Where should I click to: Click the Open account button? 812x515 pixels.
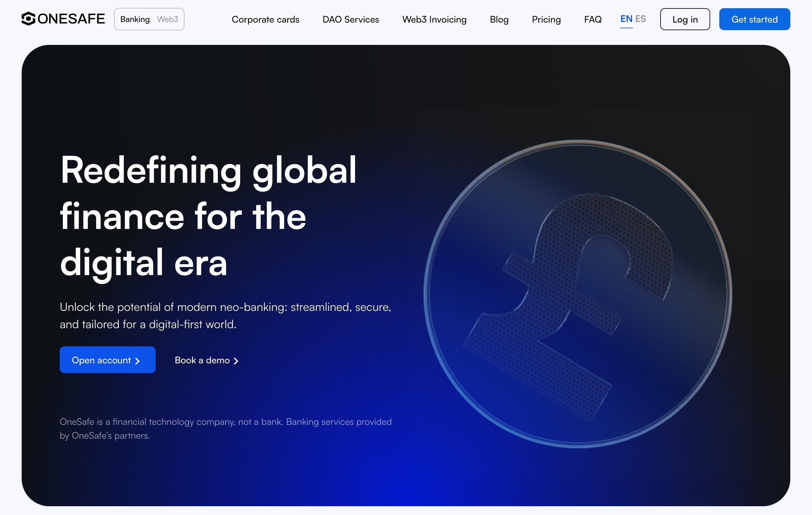click(107, 360)
